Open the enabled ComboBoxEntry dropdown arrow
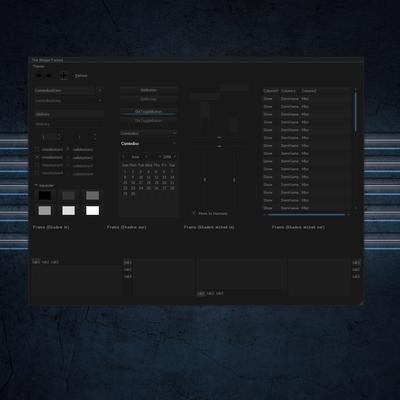 (100, 90)
